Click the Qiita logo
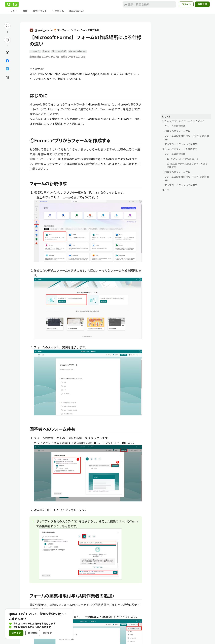Image resolution: width=215 pixels, height=644 pixels. [12, 4]
